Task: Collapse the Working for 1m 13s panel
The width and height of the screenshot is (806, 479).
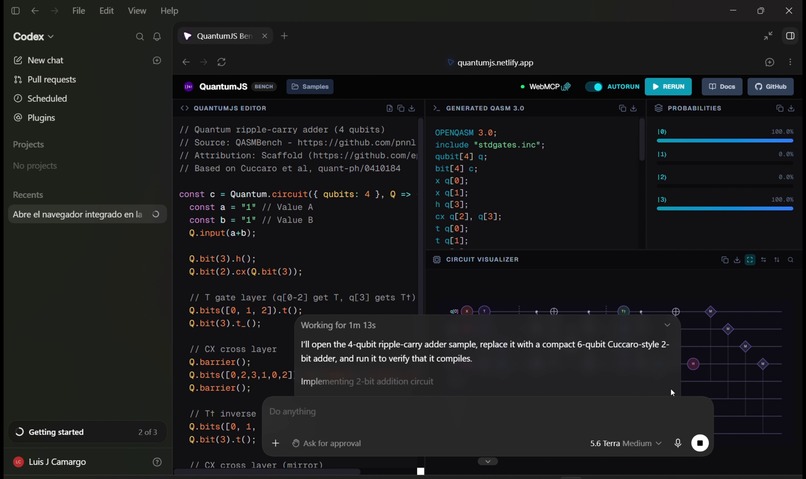Action: [667, 325]
